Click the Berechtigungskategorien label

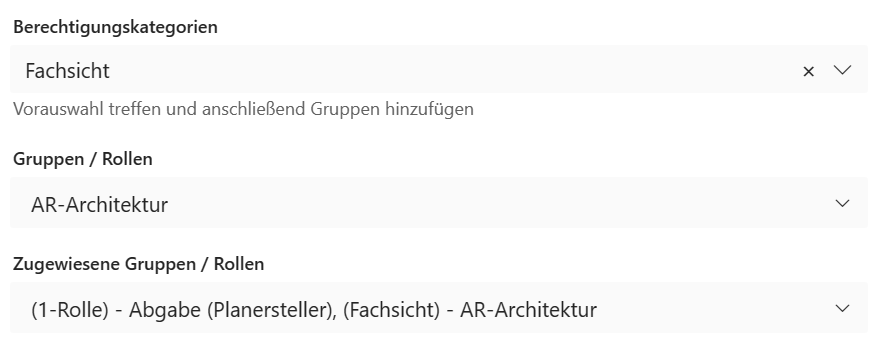(115, 27)
